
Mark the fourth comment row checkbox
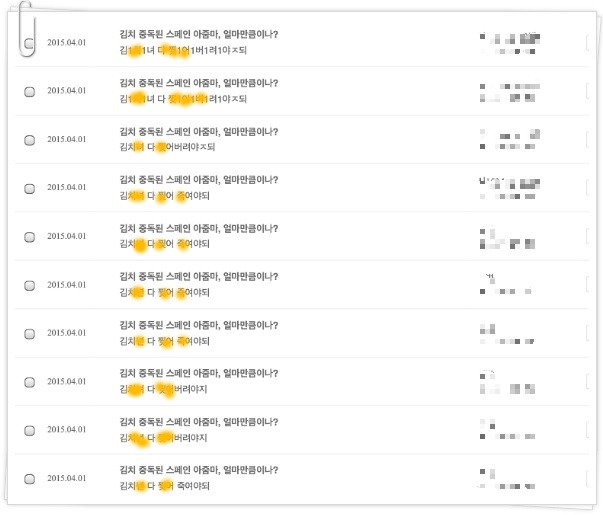click(30, 188)
